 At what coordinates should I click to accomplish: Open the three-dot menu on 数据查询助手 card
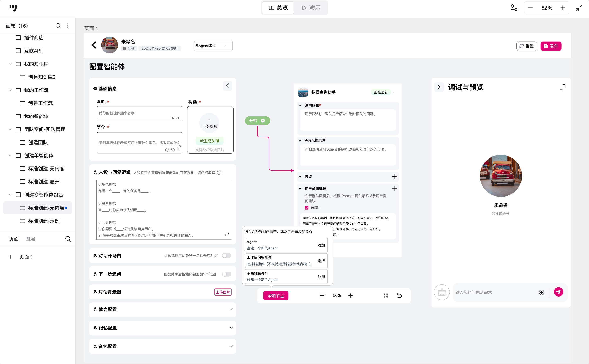396,92
